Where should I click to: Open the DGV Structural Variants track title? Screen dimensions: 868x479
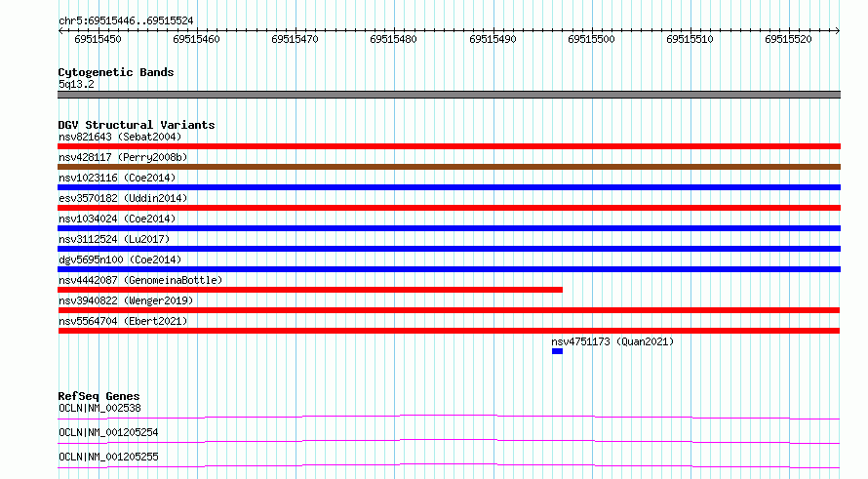click(137, 125)
